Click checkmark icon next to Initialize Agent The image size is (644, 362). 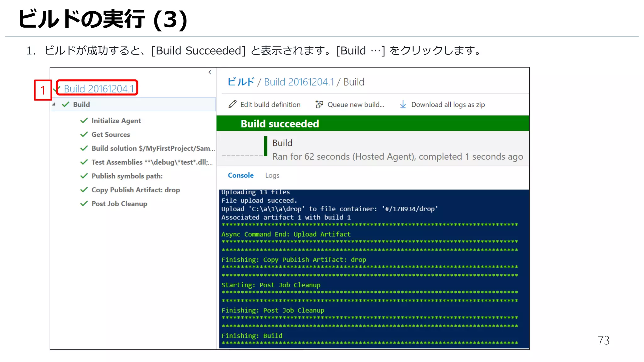[84, 121]
